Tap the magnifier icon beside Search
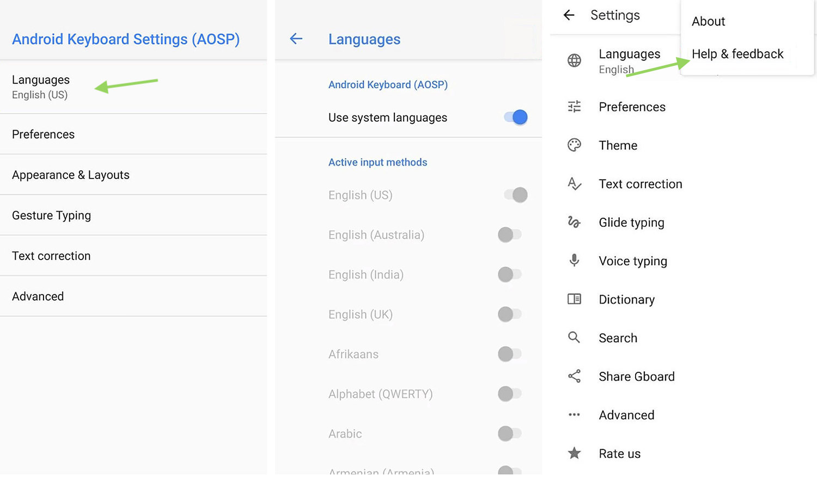 click(x=574, y=337)
